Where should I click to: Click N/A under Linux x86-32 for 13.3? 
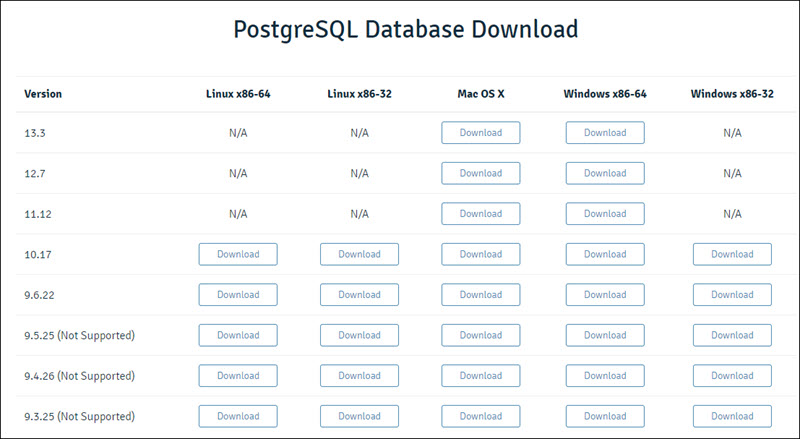[359, 133]
